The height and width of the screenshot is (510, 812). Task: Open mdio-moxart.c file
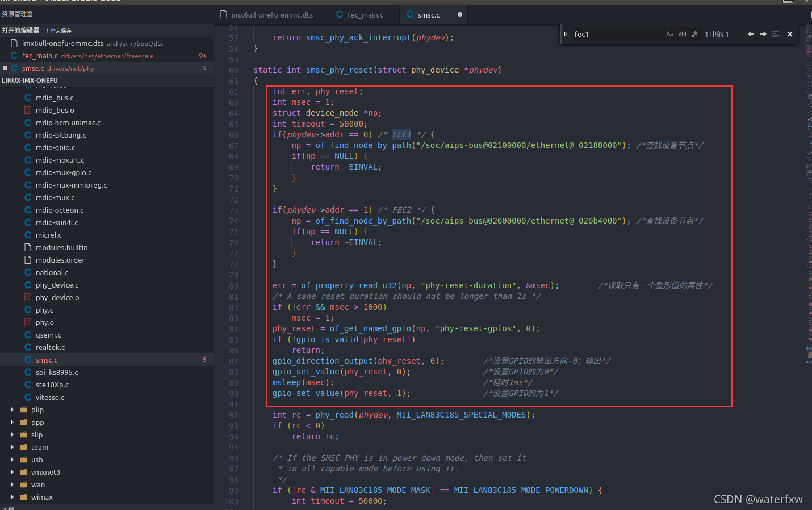pos(107,160)
